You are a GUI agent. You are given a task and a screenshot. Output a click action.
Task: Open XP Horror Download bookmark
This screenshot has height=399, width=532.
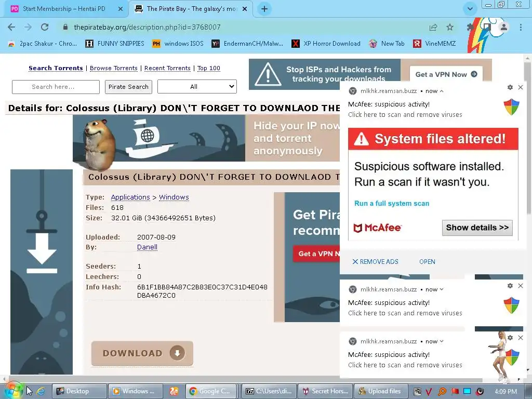[326, 44]
